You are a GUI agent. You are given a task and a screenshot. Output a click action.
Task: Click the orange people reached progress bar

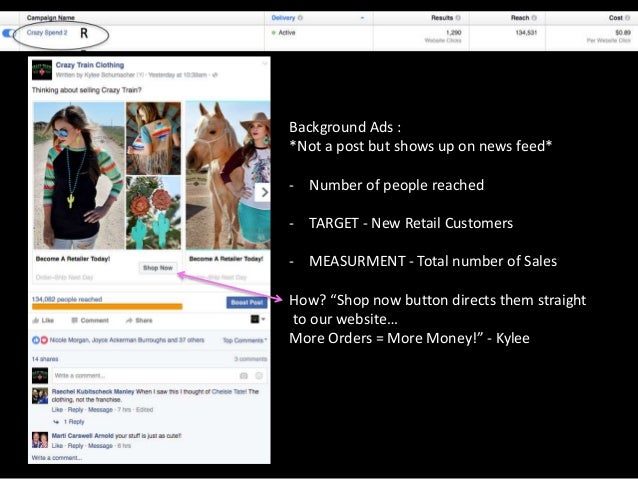107,306
